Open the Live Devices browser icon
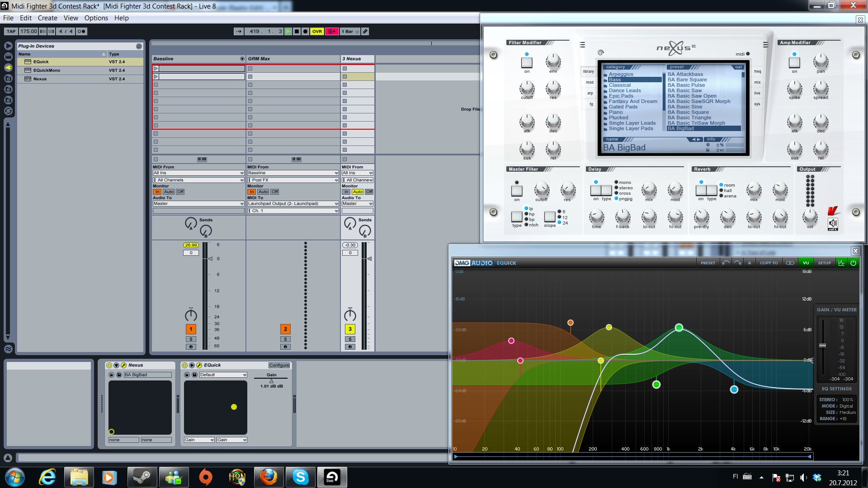Image resolution: width=868 pixels, height=488 pixels. point(8,46)
